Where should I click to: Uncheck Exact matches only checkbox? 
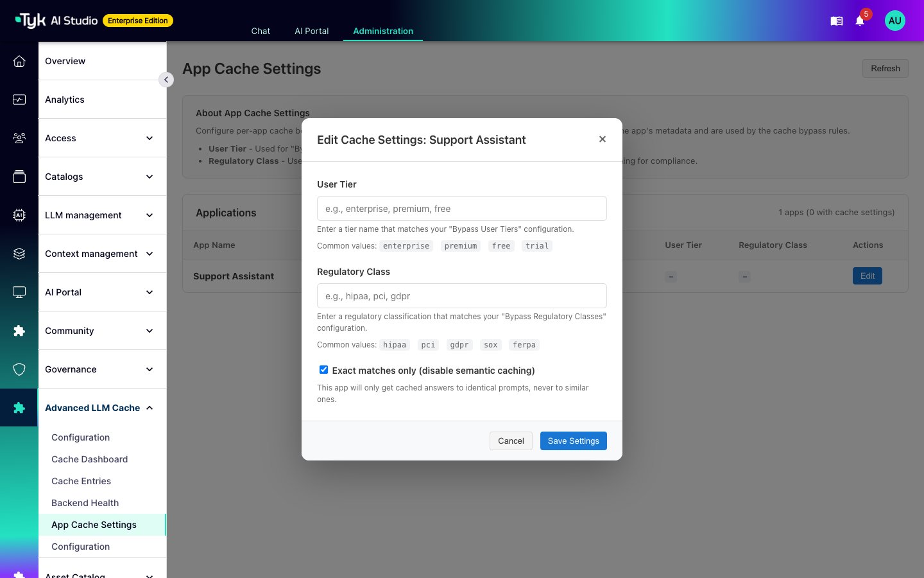(x=324, y=370)
